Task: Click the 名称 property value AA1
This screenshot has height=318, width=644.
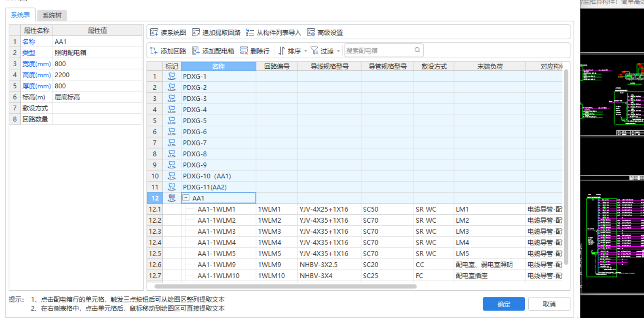Action: click(x=98, y=42)
